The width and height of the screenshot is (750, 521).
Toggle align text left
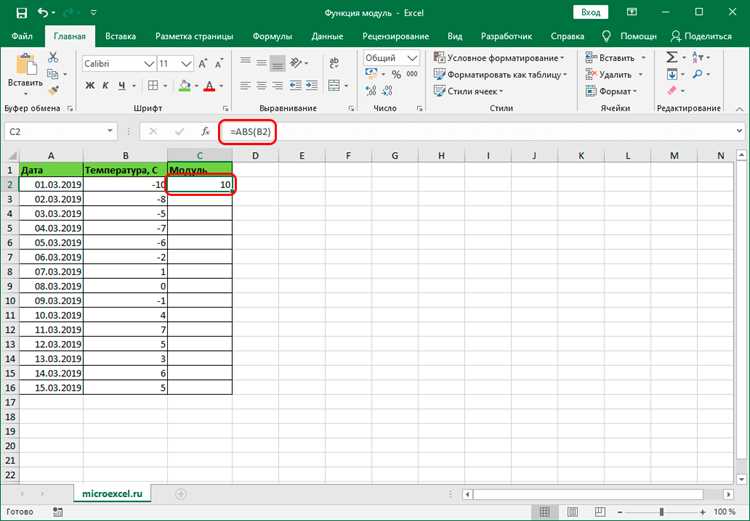[245, 86]
